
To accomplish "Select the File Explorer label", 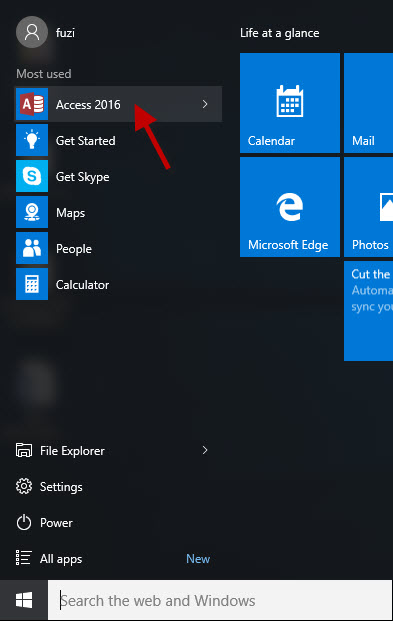I will click(72, 451).
